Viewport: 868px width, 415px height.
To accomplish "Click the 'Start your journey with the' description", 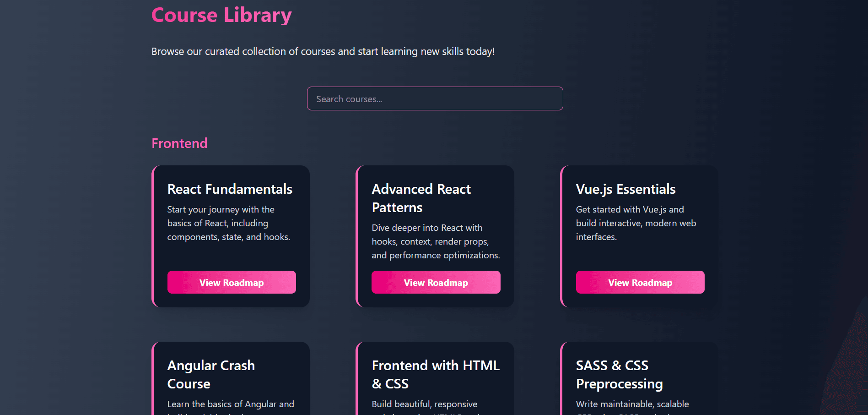I will click(229, 223).
